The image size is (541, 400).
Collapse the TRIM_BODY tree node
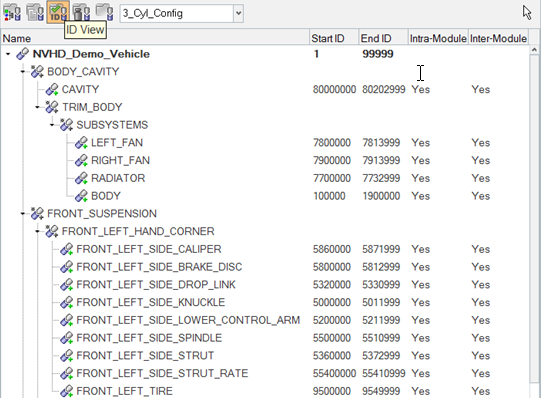37,107
